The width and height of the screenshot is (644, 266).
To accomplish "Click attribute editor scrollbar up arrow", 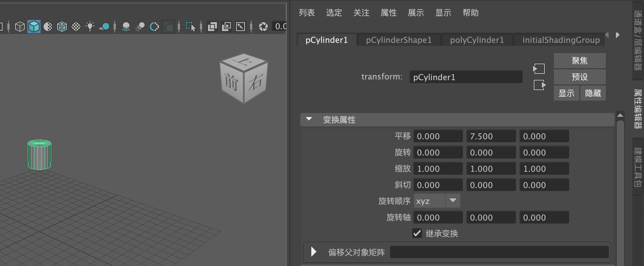I will pyautogui.click(x=620, y=116).
